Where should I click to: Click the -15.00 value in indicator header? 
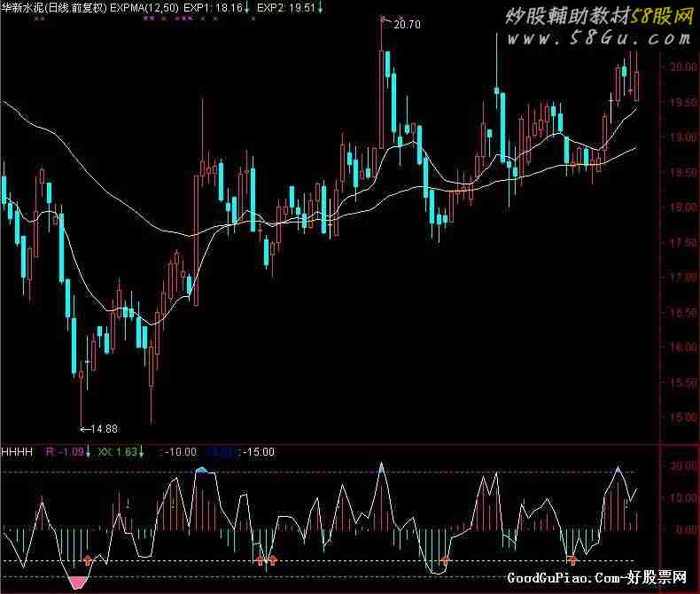260,452
